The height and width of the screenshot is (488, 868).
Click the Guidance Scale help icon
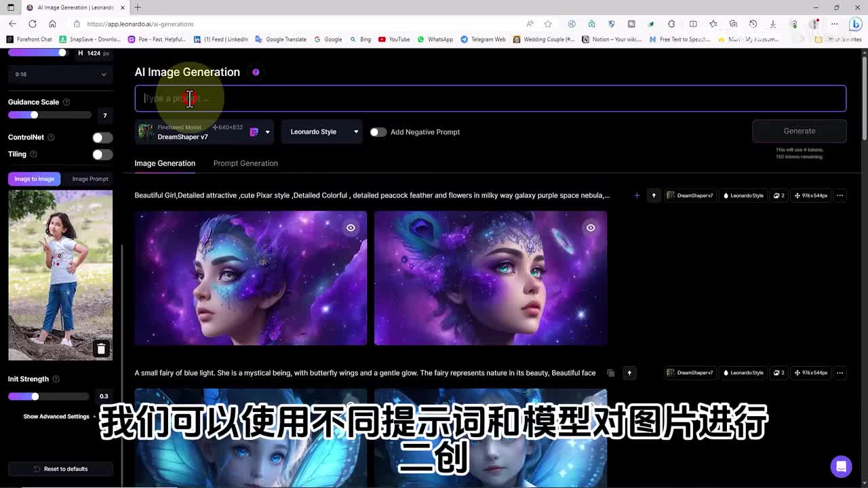click(x=66, y=102)
